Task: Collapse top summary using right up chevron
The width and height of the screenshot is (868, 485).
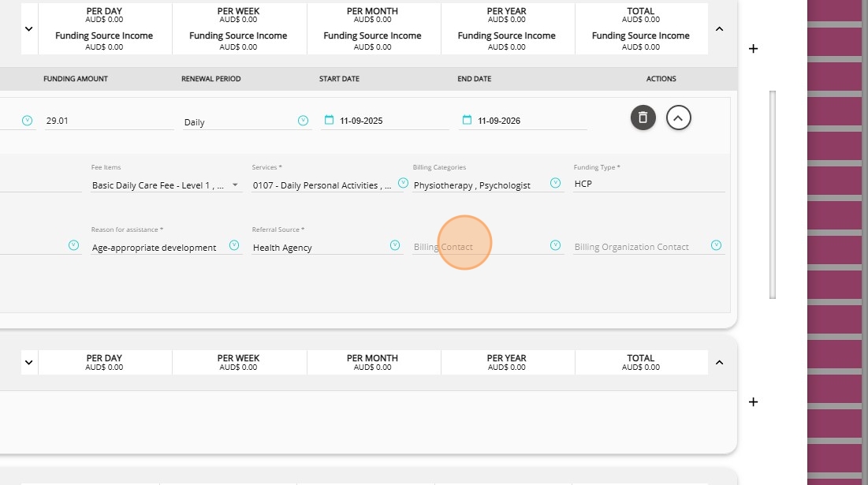Action: [x=719, y=29]
